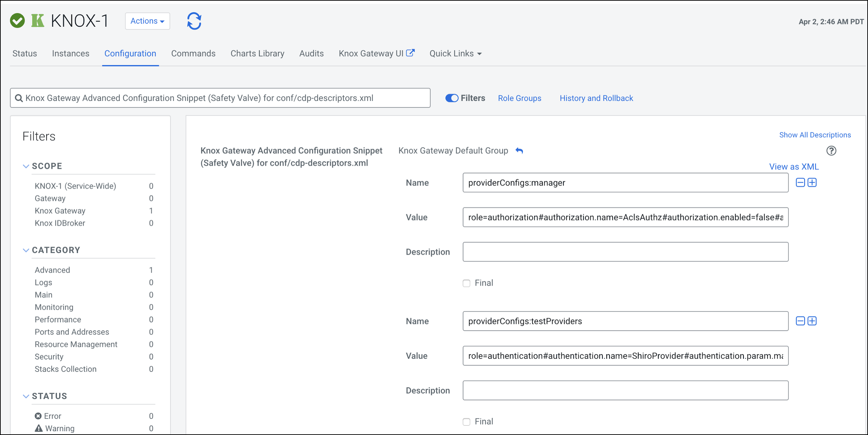This screenshot has width=868, height=435.
Task: Open the Quick Links dropdown
Action: 455,53
